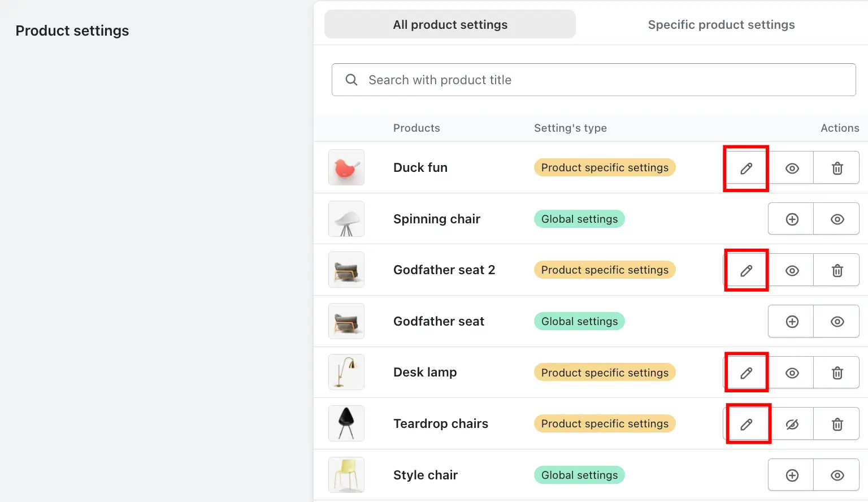
Task: Click the Product specific settings badge for Desk lamp
Action: [605, 373]
